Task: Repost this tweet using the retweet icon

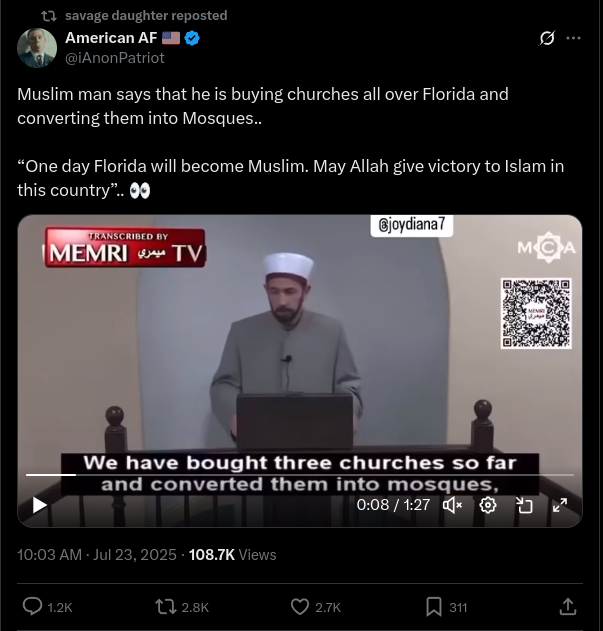Action: pos(166,606)
